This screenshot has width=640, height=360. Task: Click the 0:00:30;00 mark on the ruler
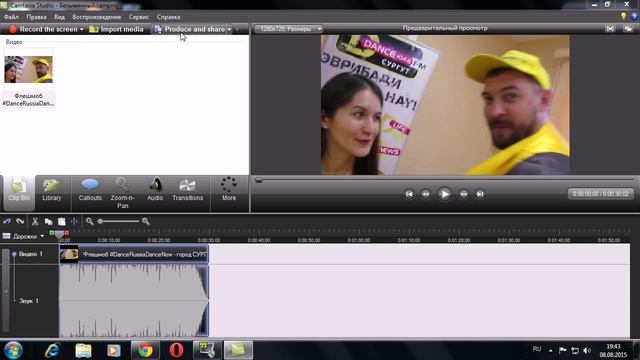209,240
